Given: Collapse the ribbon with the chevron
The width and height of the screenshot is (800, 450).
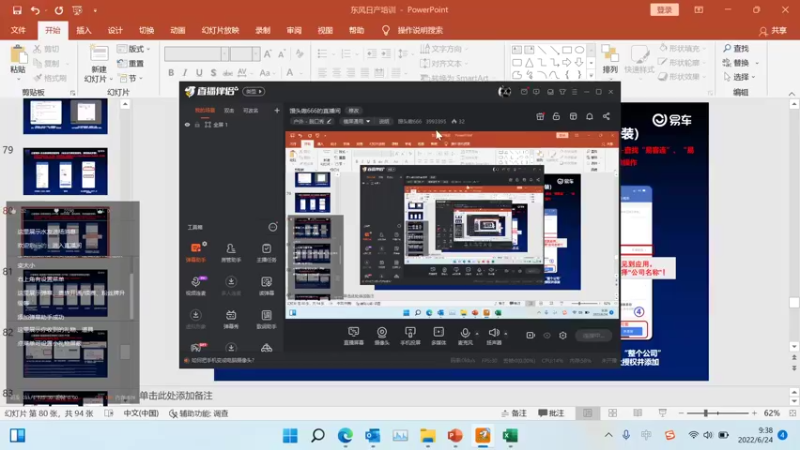Looking at the screenshot, I should pos(791,93).
